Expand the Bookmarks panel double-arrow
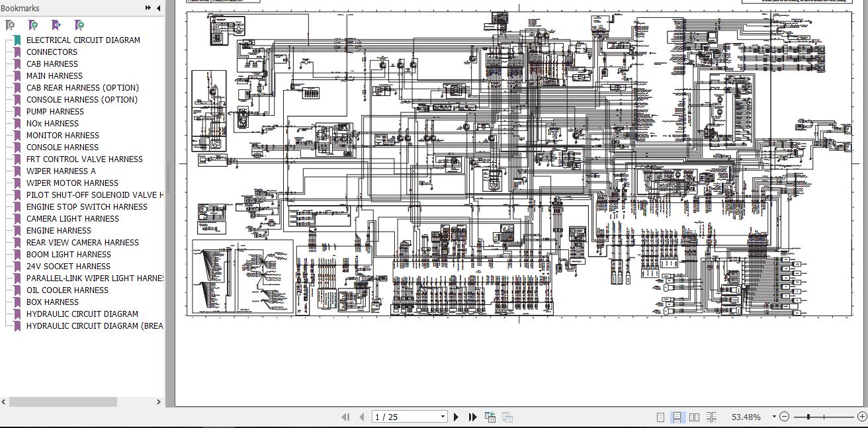This screenshot has width=868, height=428. [148, 8]
